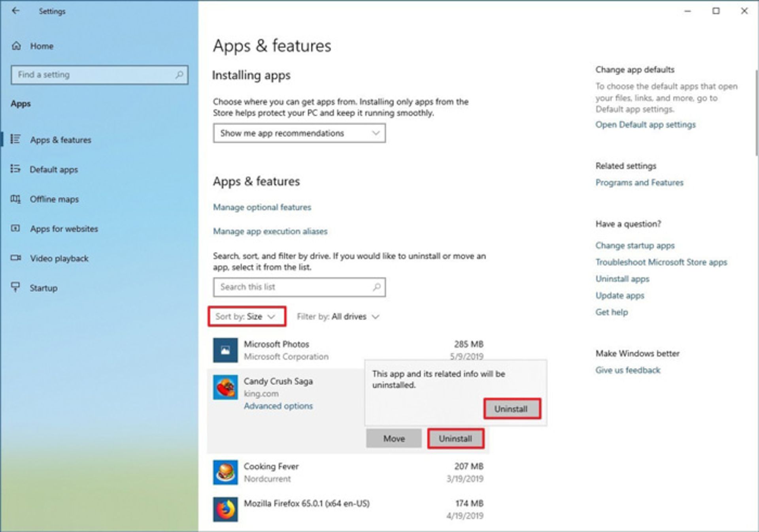The image size is (759, 532).
Task: Click Change startup apps link
Action: click(x=635, y=246)
